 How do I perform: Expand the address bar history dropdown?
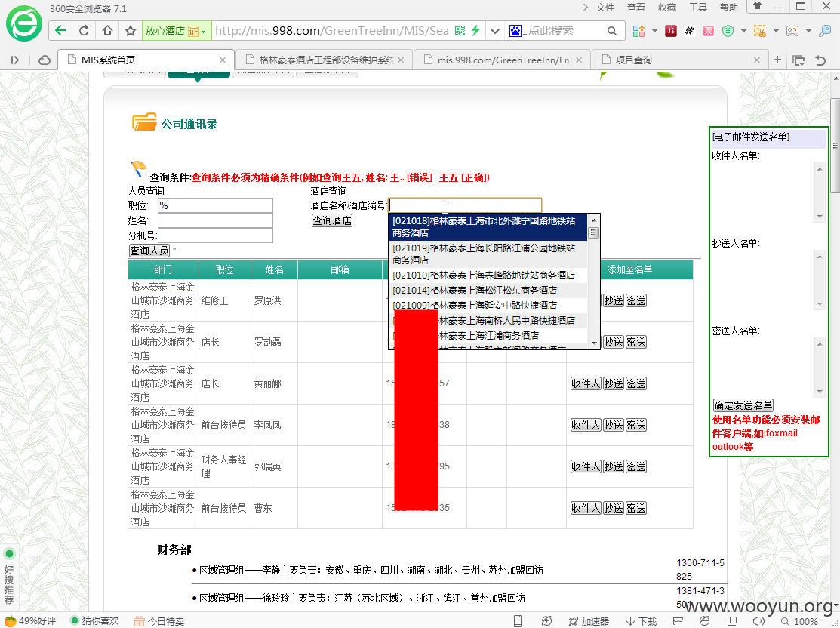(495, 31)
